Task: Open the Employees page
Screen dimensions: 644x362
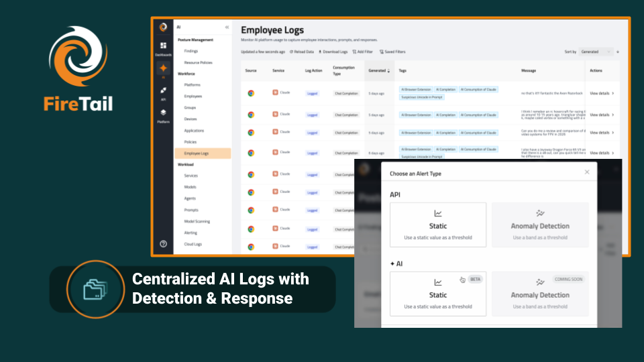Action: coord(193,96)
